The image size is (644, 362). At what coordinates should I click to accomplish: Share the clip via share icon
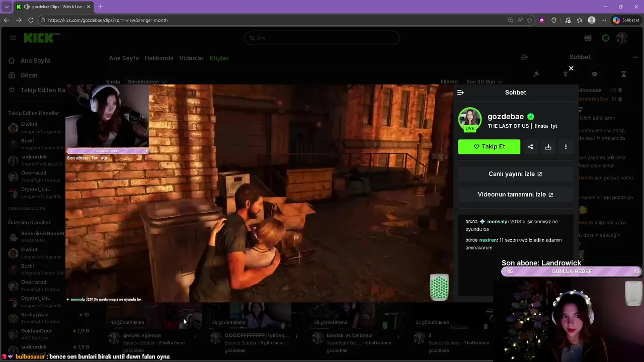coord(530,147)
